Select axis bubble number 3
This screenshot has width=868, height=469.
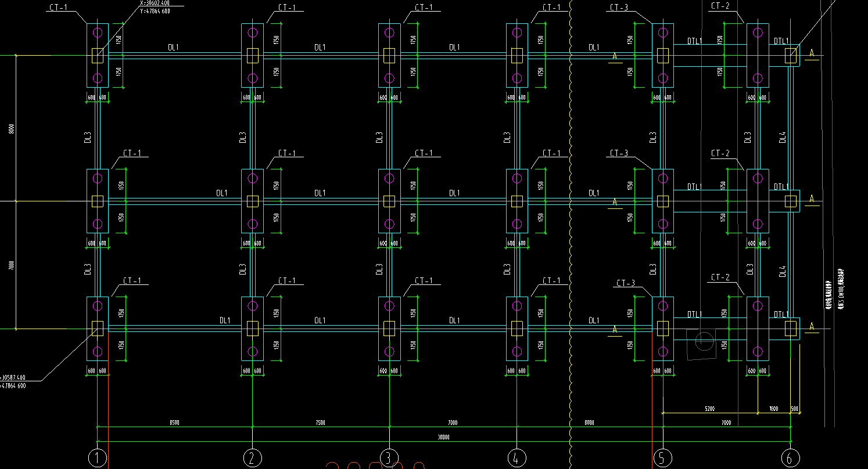coord(389,458)
